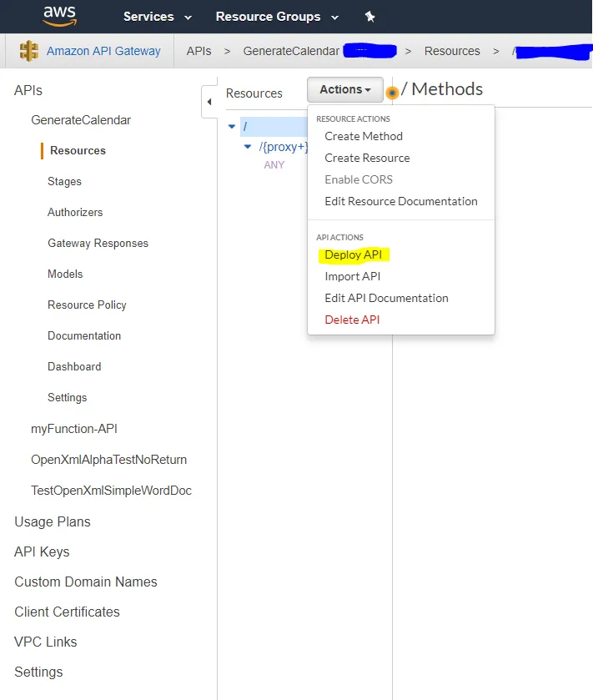This screenshot has height=700, width=593.
Task: Open APIs section in sidebar
Action: click(28, 90)
